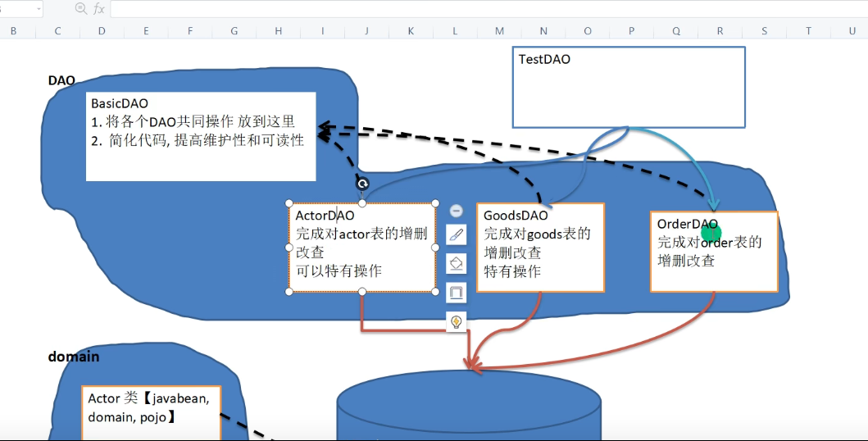The width and height of the screenshot is (868, 441).
Task: Select column M header
Action: pos(499,31)
